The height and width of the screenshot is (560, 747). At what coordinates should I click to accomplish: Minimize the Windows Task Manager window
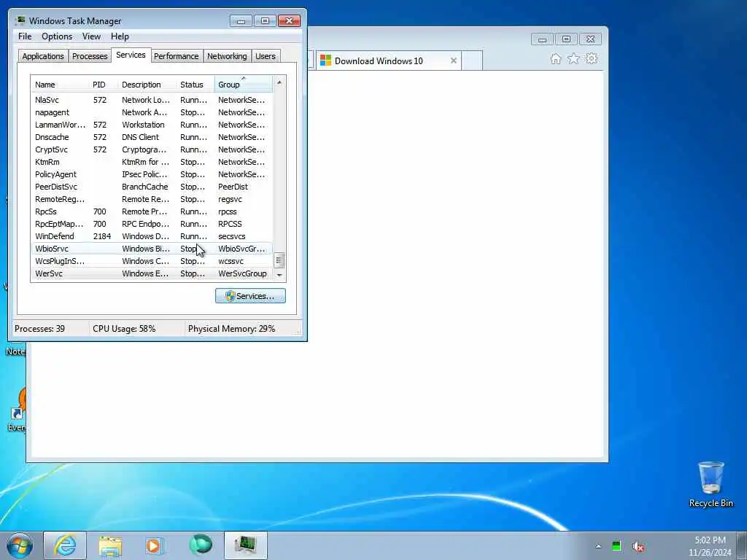coord(241,21)
